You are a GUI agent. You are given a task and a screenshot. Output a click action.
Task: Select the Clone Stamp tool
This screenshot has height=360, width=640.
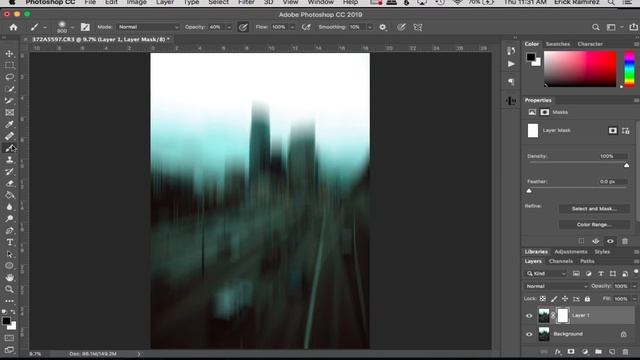click(x=9, y=160)
